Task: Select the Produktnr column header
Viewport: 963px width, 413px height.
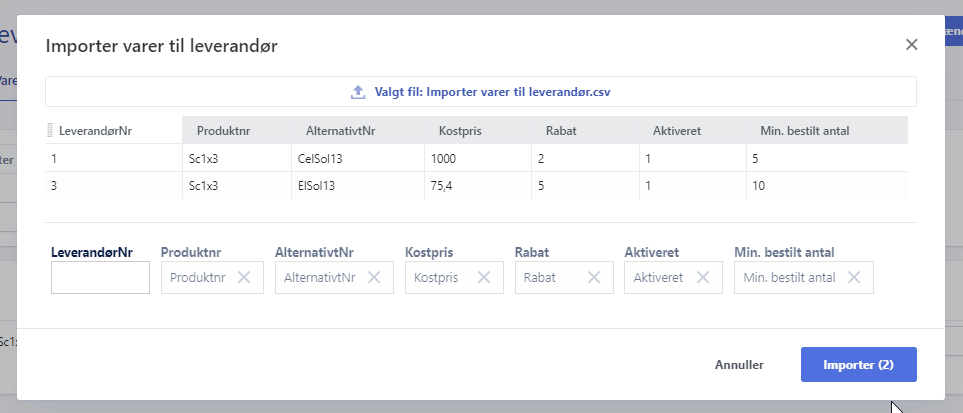Action: pos(222,131)
